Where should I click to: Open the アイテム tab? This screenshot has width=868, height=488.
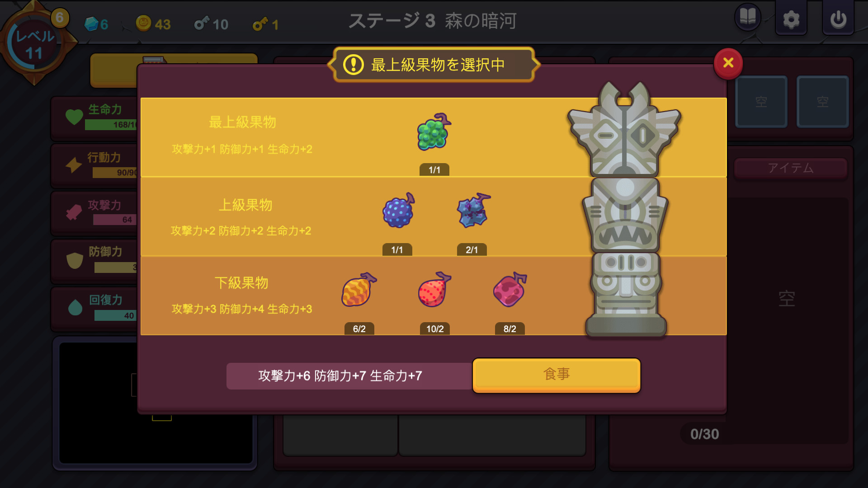click(790, 169)
